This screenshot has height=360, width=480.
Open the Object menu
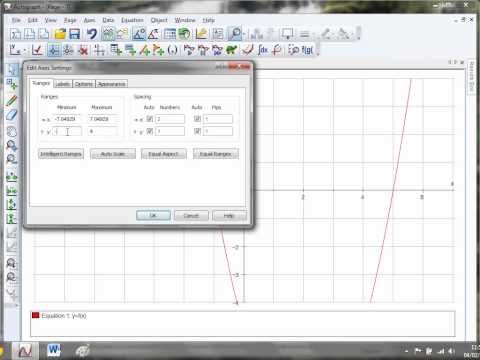click(159, 20)
